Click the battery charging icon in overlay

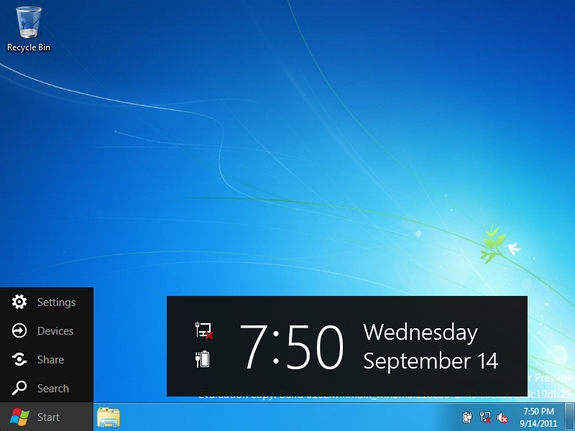click(x=202, y=359)
